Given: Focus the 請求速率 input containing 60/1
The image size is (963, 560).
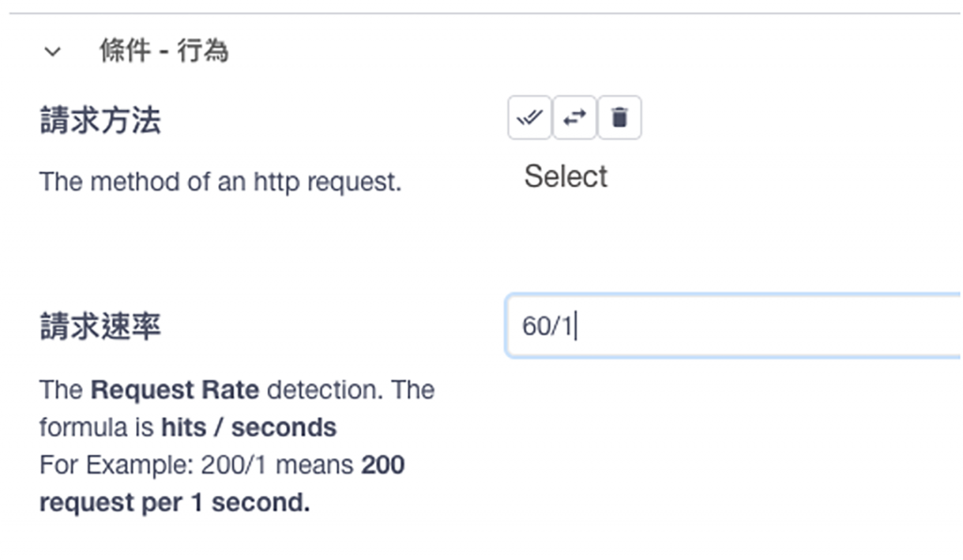Looking at the screenshot, I should 734,326.
